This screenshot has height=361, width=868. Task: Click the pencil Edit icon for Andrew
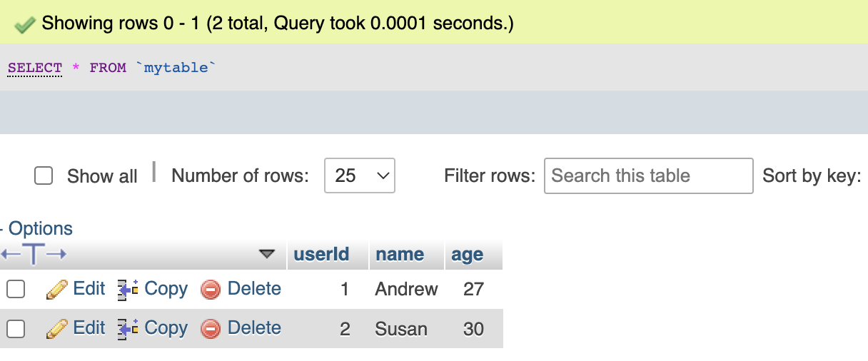[x=56, y=290]
